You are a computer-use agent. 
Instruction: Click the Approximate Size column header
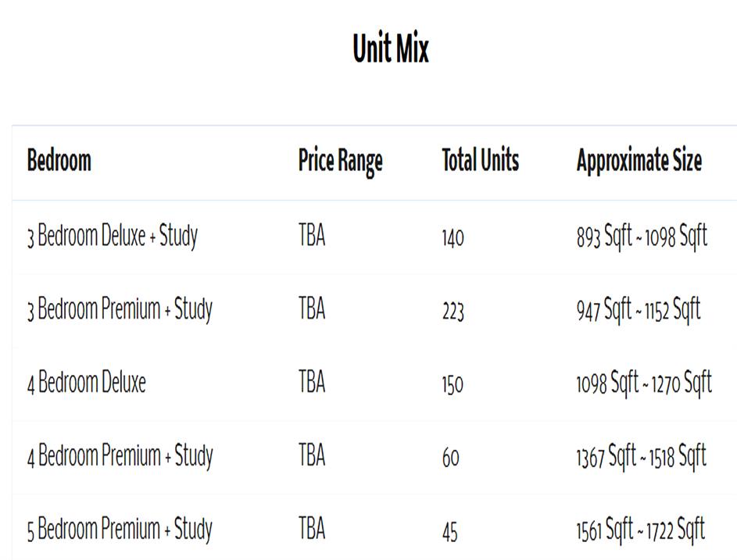(639, 161)
